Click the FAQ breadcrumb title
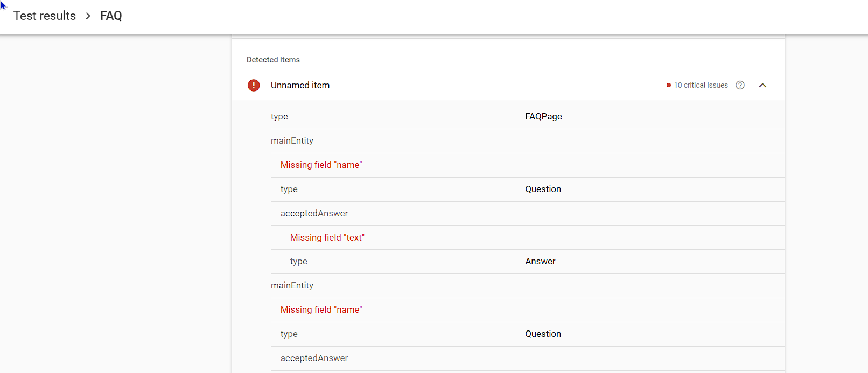868x373 pixels. pyautogui.click(x=111, y=16)
